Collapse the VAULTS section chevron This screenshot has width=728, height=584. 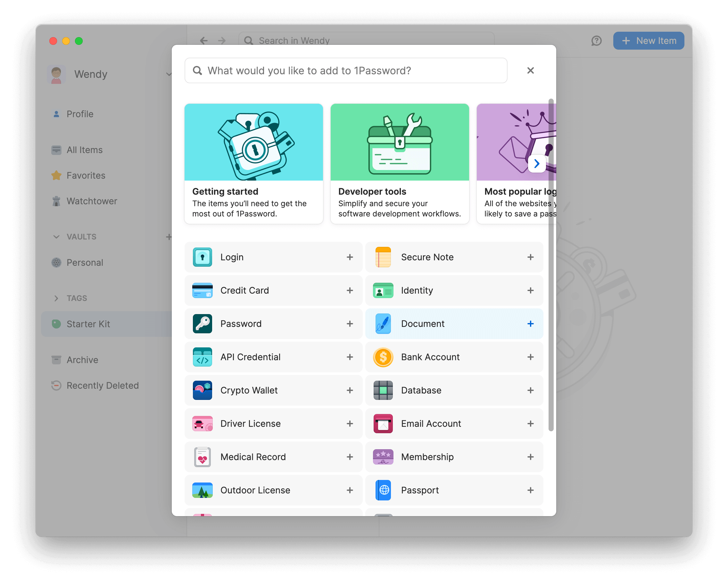click(56, 237)
